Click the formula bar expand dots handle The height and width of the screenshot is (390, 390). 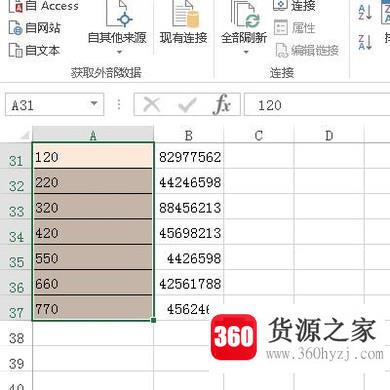pos(119,105)
